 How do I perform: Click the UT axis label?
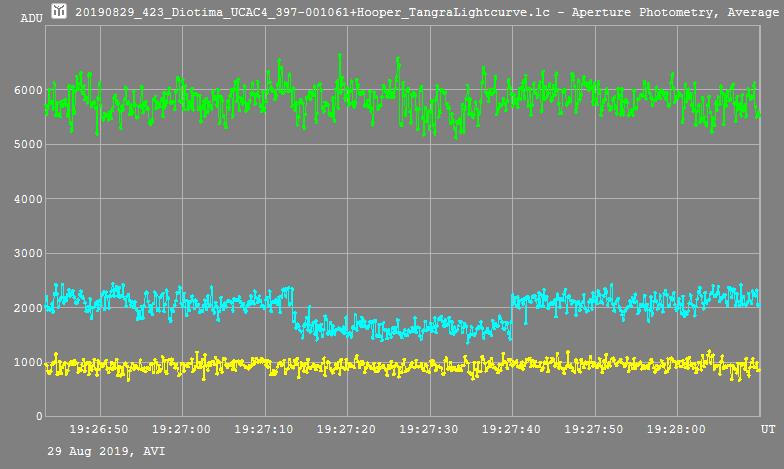(x=768, y=429)
